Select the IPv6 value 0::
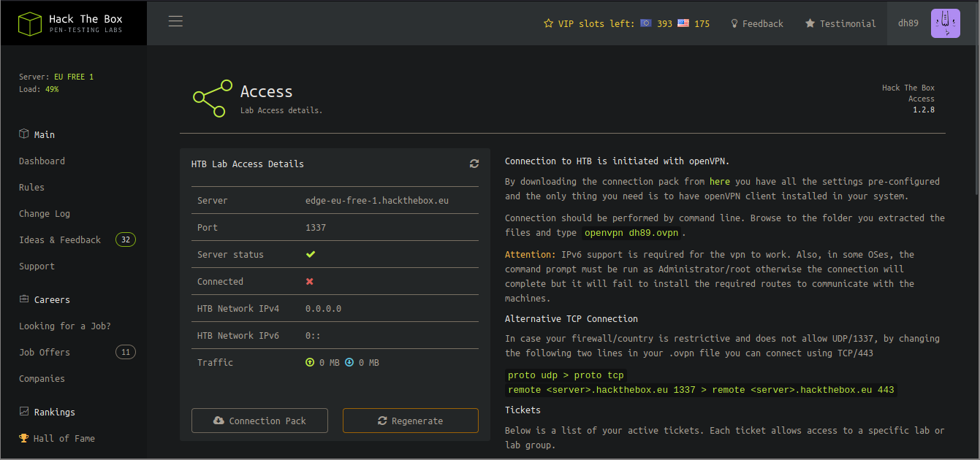Image resolution: width=980 pixels, height=460 pixels. 313,336
